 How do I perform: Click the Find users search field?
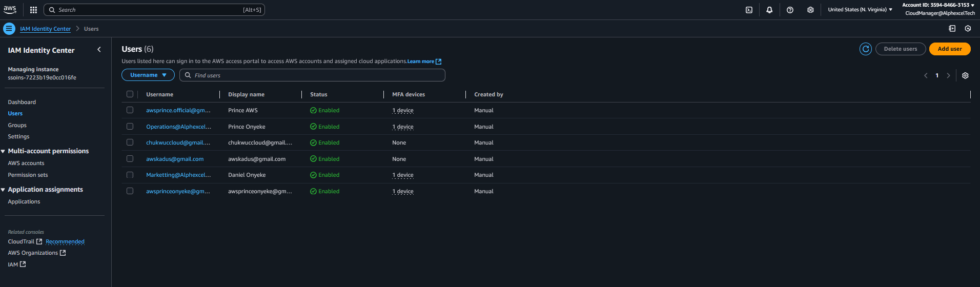[x=312, y=75]
